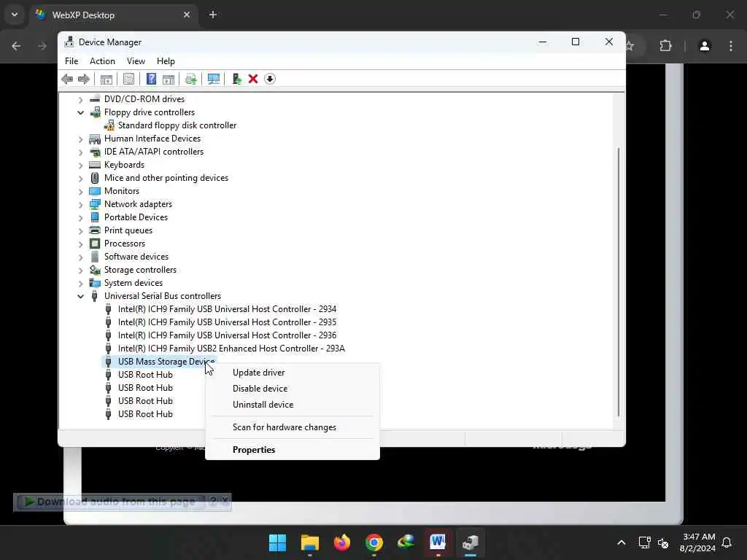Image resolution: width=747 pixels, height=560 pixels.
Task: Select Intel ICH9 USB Universal Host Controller - 2934
Action: click(x=228, y=309)
